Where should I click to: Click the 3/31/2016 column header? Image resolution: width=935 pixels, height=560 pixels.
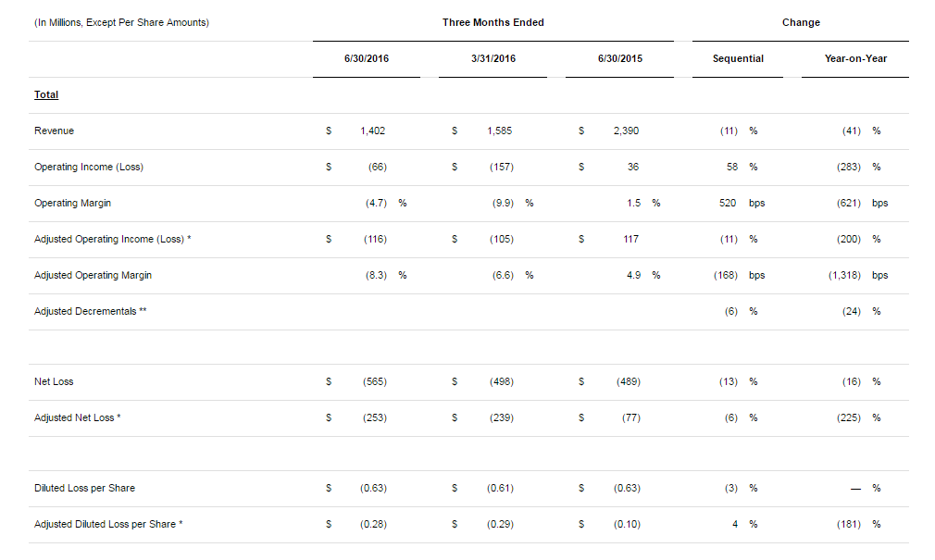[x=492, y=58]
